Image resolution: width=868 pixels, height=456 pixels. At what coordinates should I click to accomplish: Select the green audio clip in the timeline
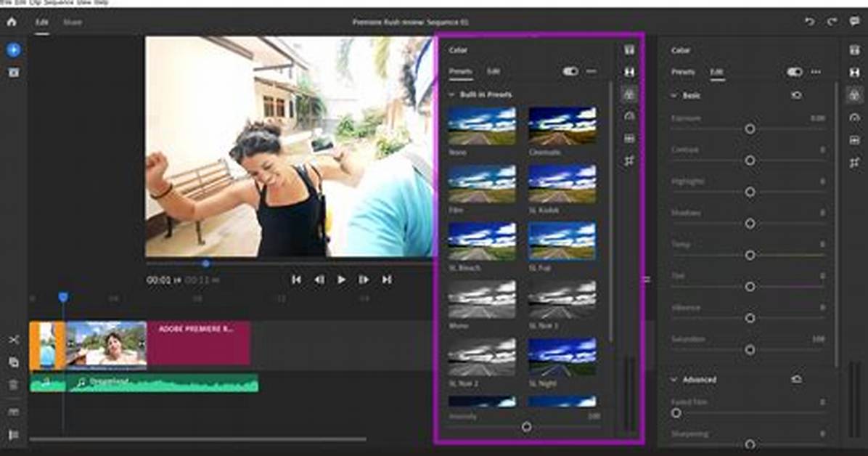(144, 383)
